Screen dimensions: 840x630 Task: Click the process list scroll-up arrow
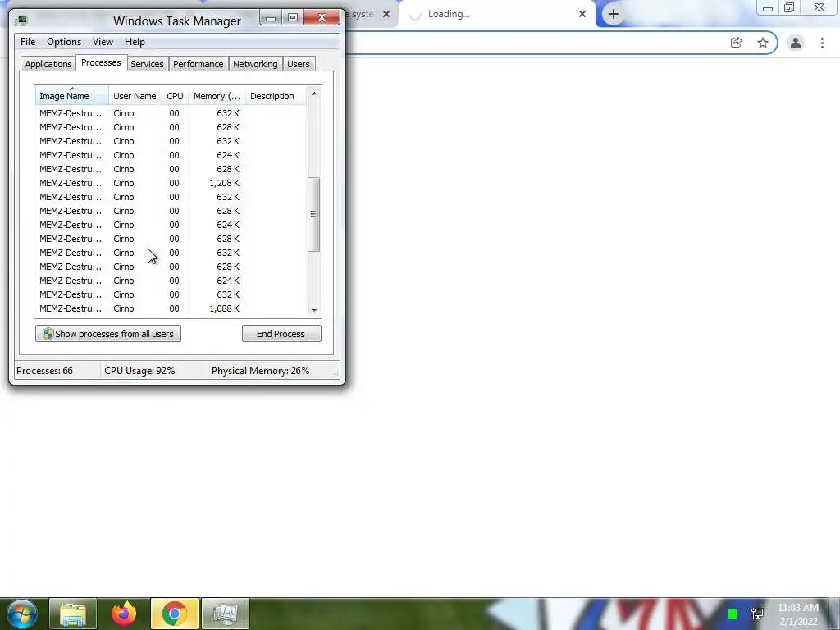click(x=314, y=94)
